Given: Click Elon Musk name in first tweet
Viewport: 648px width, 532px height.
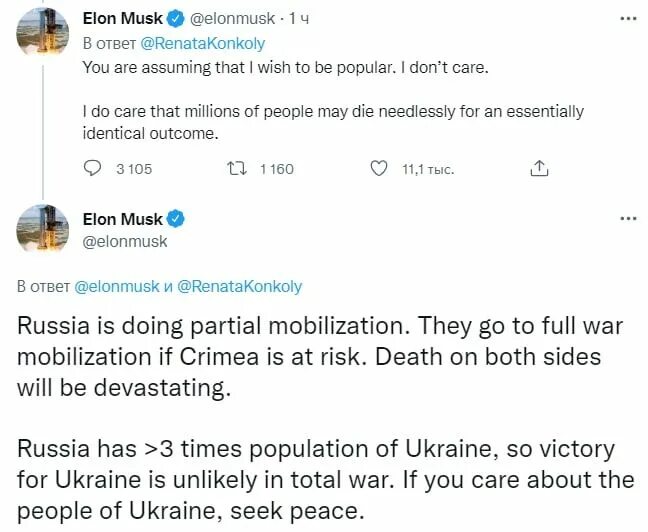Looking at the screenshot, I should tap(121, 19).
